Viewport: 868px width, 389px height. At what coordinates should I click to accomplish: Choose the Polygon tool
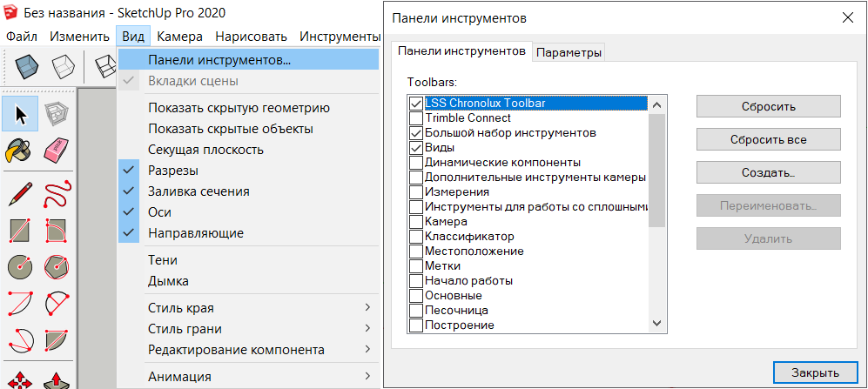(x=56, y=266)
